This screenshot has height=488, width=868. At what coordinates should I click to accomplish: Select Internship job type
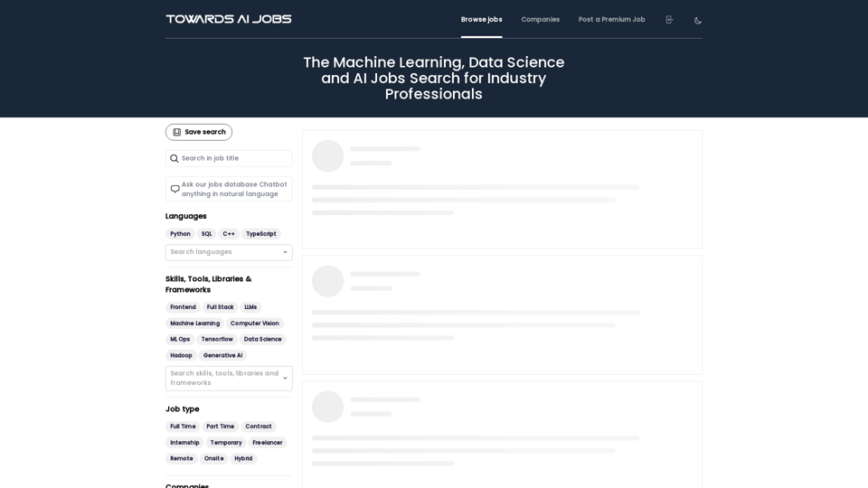tap(184, 443)
